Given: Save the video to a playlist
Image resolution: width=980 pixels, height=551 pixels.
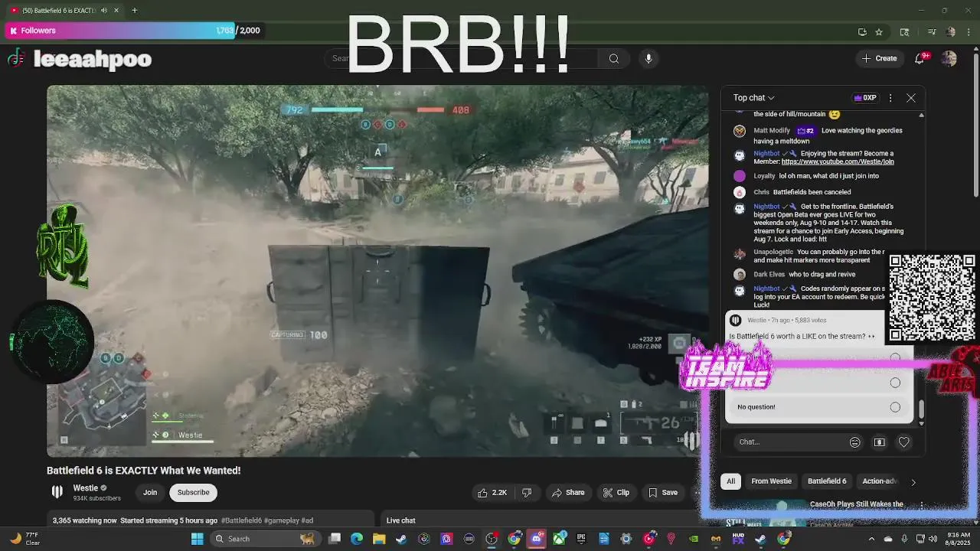Looking at the screenshot, I should [663, 493].
